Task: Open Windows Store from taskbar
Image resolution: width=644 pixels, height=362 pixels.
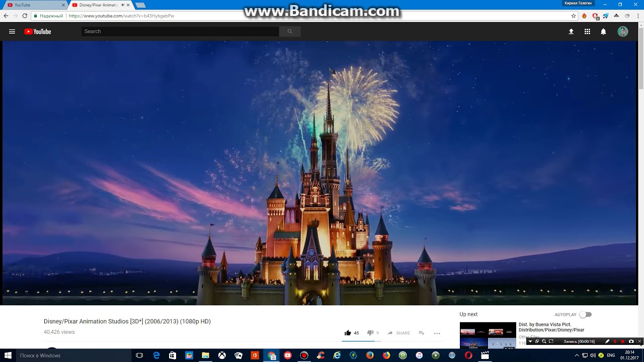Action: point(173,355)
